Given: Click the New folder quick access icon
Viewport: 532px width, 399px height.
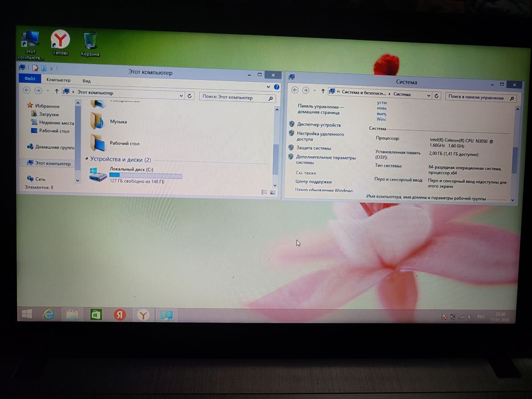Looking at the screenshot, I should (44, 68).
